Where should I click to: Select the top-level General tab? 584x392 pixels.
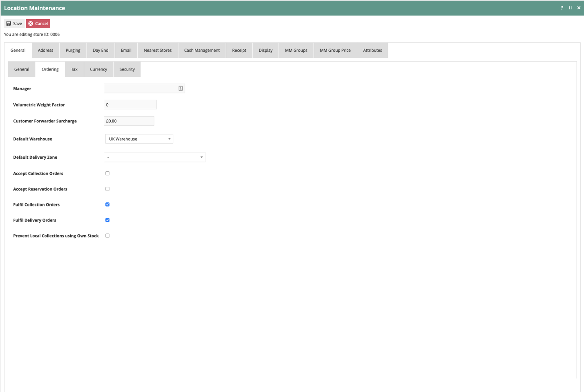(18, 50)
